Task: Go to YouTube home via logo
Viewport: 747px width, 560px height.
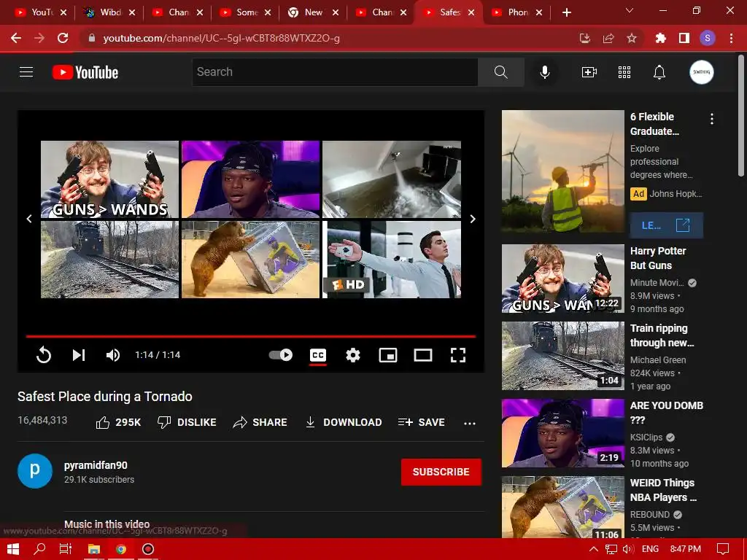Action: point(85,72)
